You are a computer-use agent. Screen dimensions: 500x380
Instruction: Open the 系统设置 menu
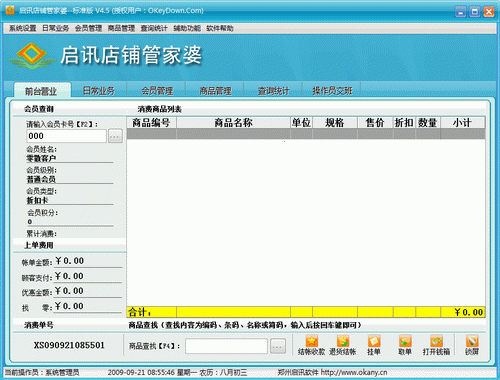tap(22, 28)
